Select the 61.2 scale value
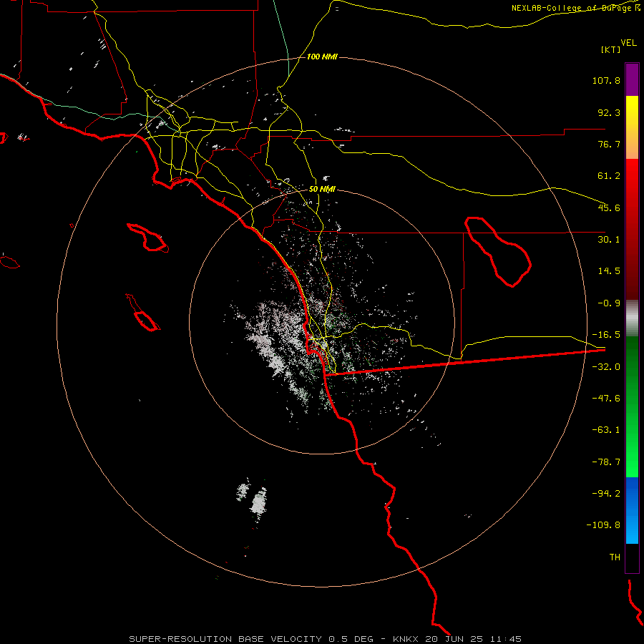 [x=609, y=176]
